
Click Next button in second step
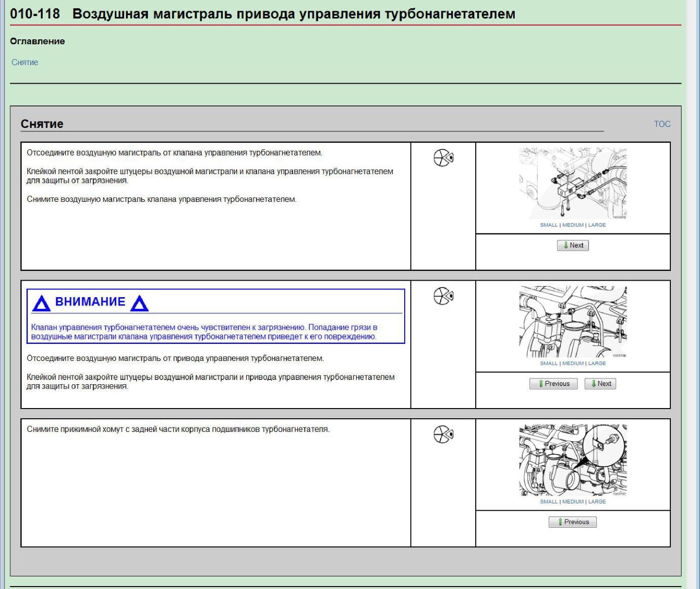[600, 384]
